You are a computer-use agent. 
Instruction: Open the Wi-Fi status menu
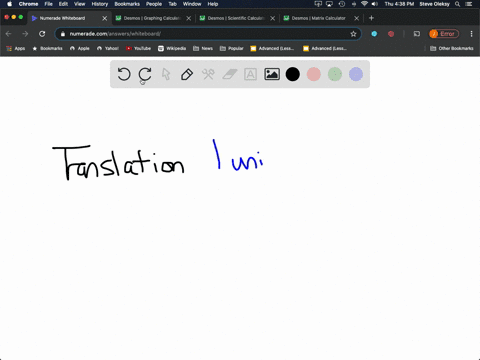point(364,4)
